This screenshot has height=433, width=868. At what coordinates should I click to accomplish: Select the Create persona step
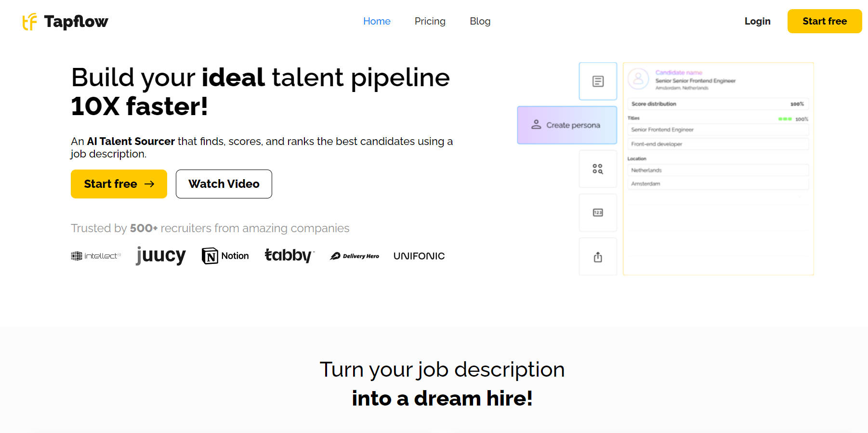(567, 125)
